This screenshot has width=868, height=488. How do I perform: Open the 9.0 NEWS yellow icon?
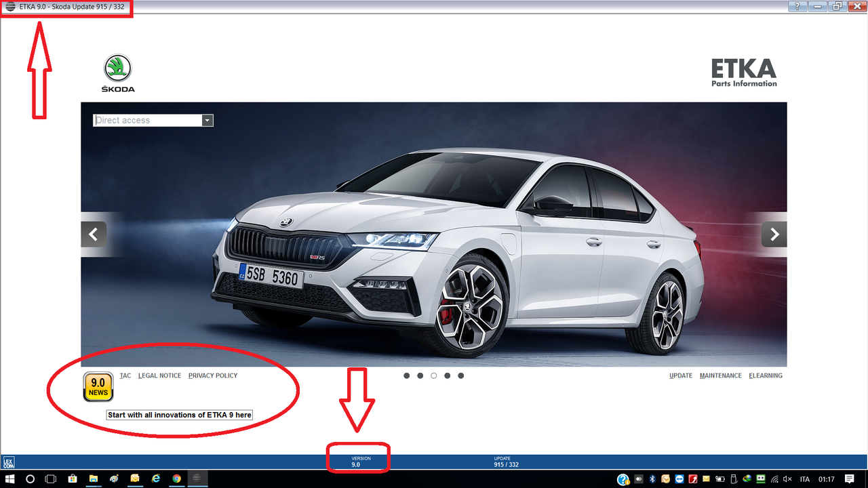coord(98,387)
